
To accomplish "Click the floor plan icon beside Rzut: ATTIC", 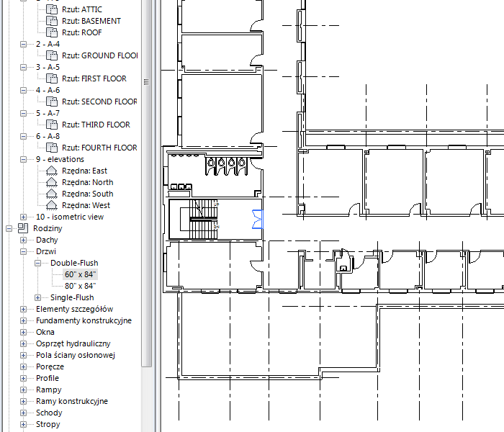I will click(x=51, y=9).
